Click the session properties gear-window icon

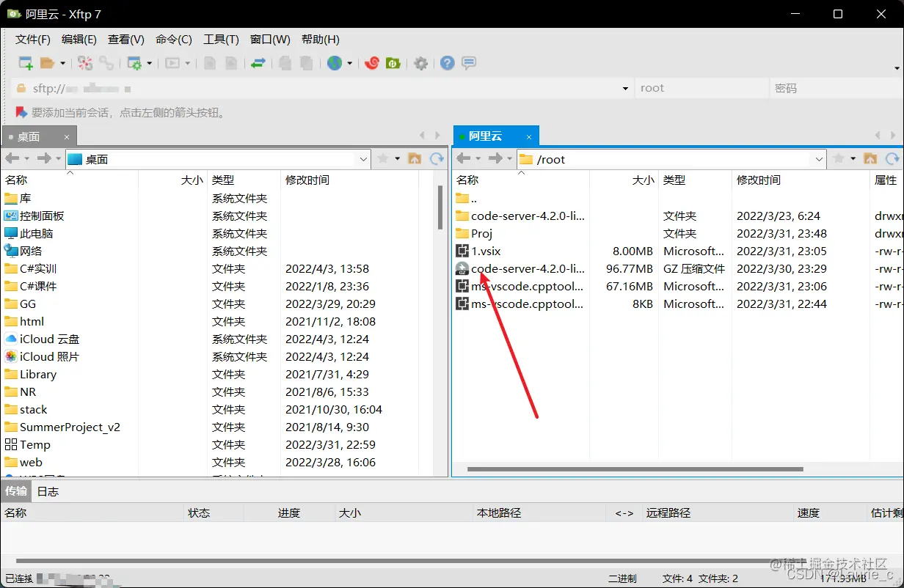(134, 63)
